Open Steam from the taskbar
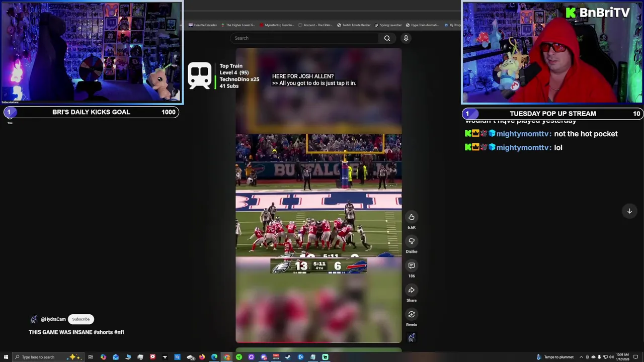Viewport: 644px width, 362px height. tap(288, 357)
